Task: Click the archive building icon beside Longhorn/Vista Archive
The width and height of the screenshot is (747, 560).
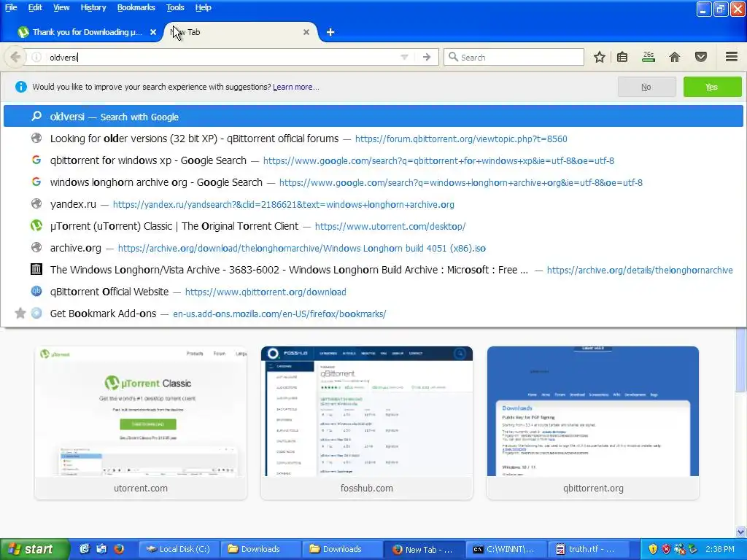Action: [x=36, y=270]
